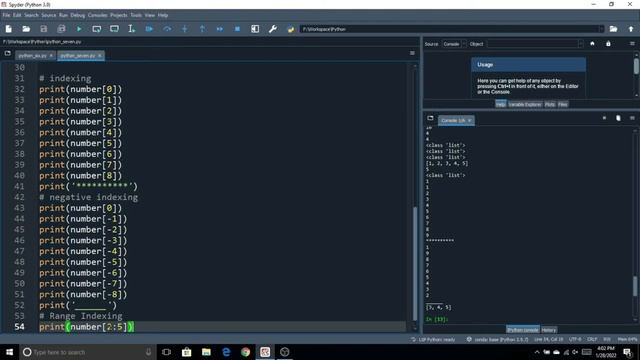Switch to the History tab
The width and height of the screenshot is (640, 360).
click(x=549, y=330)
